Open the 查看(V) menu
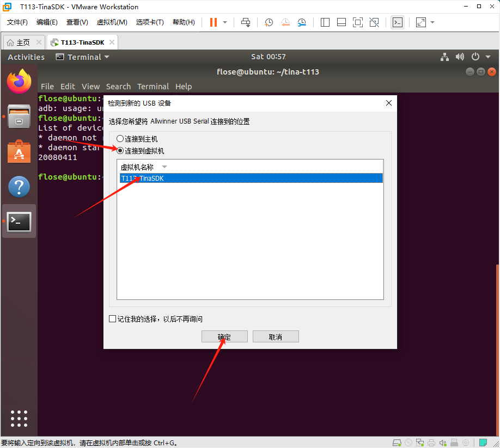Screen dimensions: 500x448 coord(77,22)
